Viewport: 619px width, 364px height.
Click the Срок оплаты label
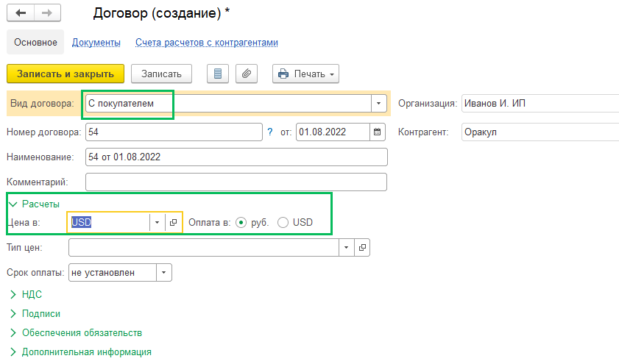35,273
